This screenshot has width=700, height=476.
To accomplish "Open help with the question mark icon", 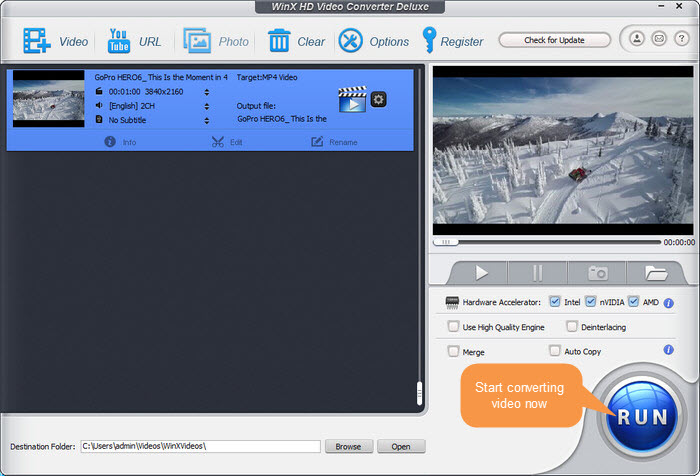I will (x=681, y=39).
